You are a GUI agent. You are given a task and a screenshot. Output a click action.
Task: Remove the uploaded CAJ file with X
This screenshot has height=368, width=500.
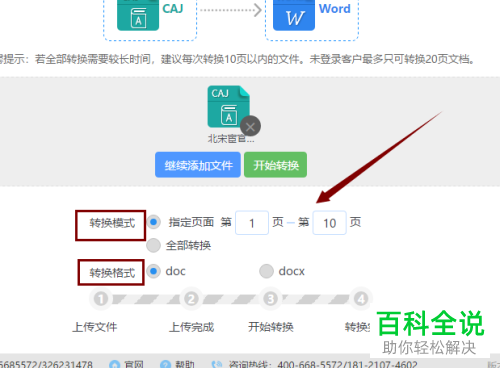[x=250, y=126]
